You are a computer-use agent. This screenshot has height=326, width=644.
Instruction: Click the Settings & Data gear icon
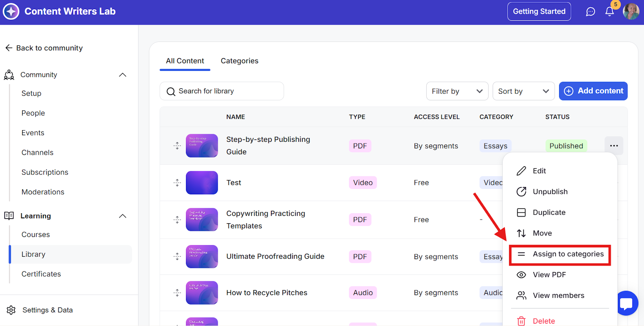point(11,310)
